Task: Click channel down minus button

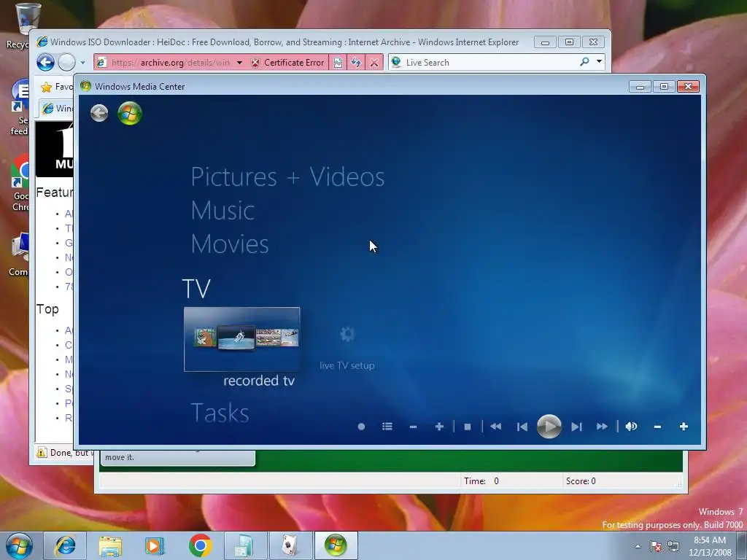Action: click(413, 427)
